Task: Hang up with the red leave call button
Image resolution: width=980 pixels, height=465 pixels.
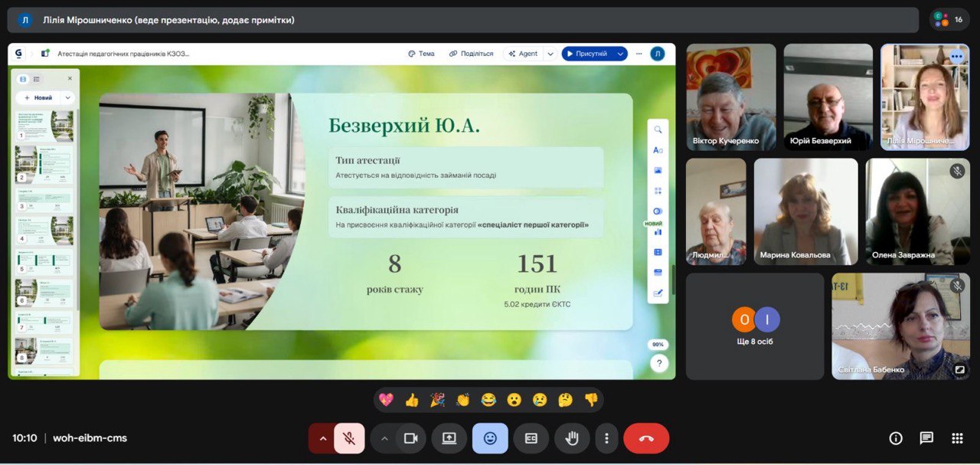Action: pyautogui.click(x=646, y=438)
